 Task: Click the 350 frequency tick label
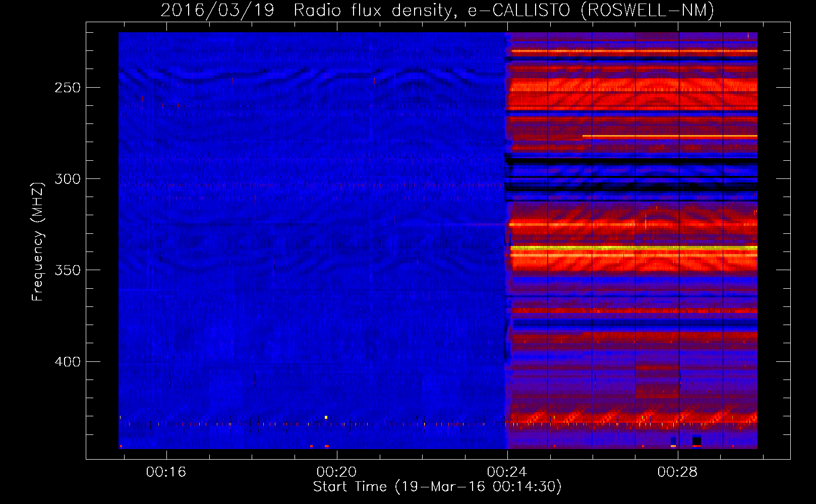68,270
